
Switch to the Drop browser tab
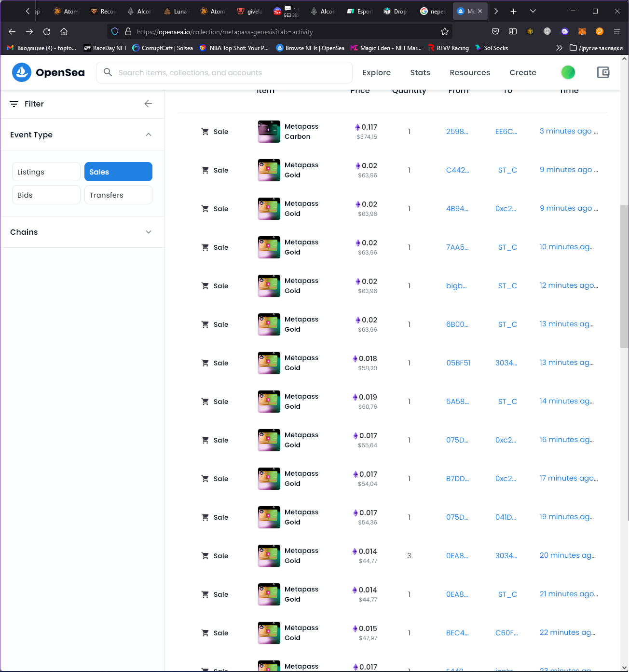396,11
